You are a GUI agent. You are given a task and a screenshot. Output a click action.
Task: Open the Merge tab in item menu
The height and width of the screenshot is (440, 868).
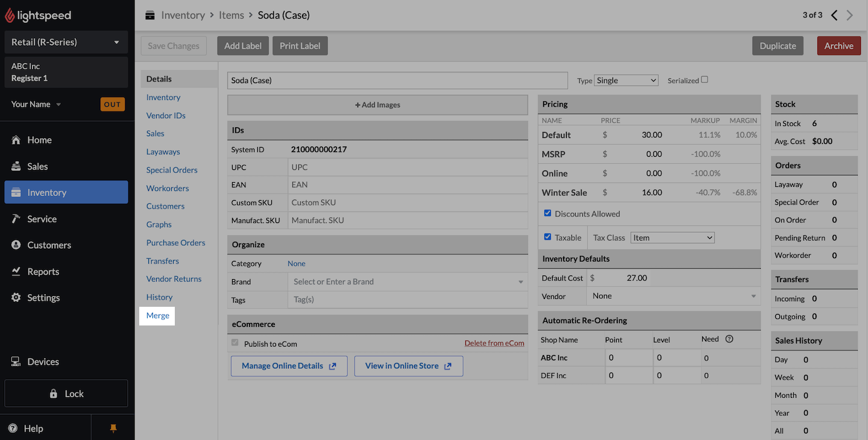(158, 316)
